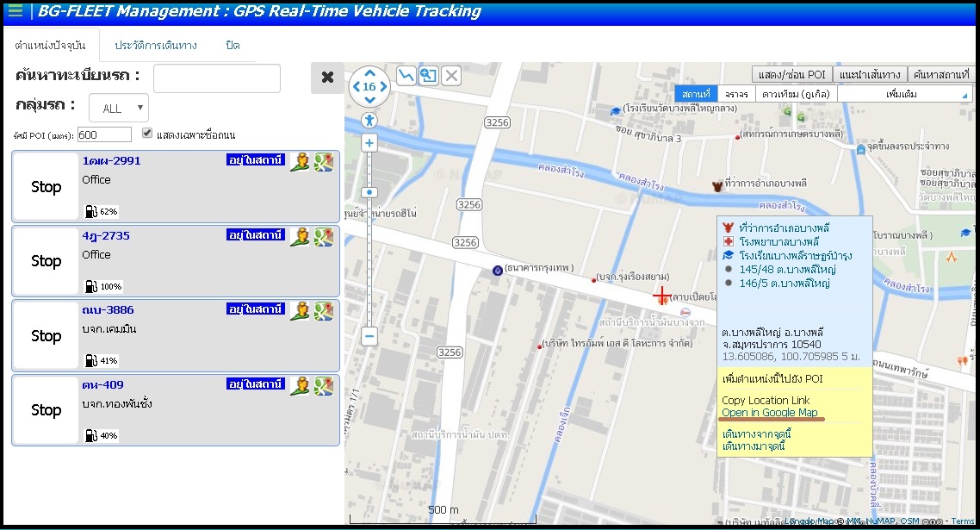Select the Stop status box of vehicle 2991
The image size is (980, 530).
[x=46, y=186]
